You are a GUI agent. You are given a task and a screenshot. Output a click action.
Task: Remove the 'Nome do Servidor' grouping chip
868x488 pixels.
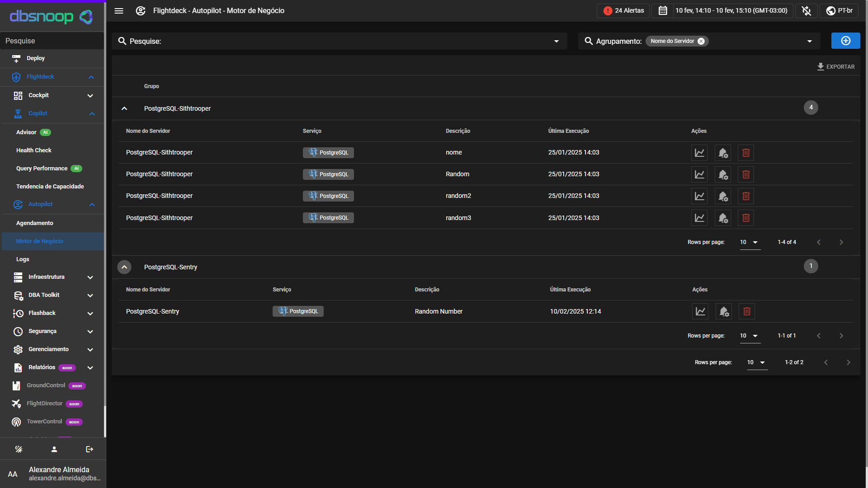701,41
